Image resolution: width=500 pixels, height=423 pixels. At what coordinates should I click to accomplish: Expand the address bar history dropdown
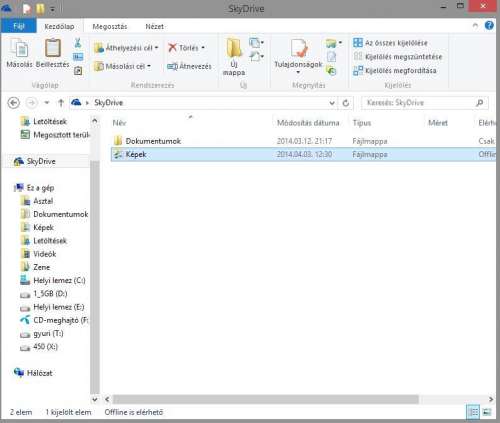click(x=331, y=103)
